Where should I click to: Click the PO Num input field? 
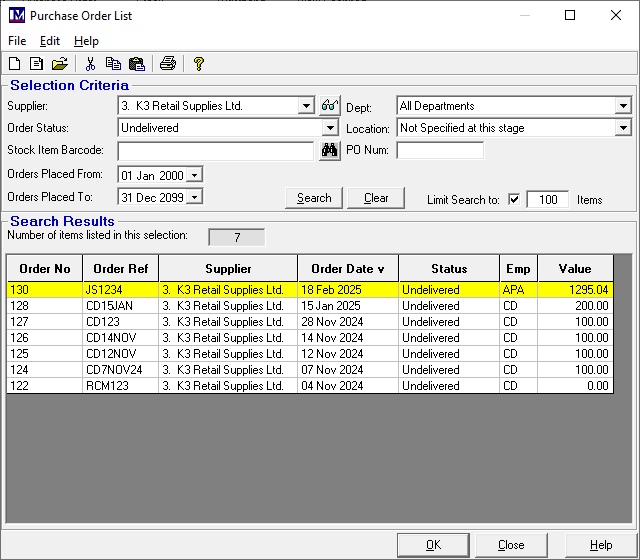pyautogui.click(x=440, y=151)
